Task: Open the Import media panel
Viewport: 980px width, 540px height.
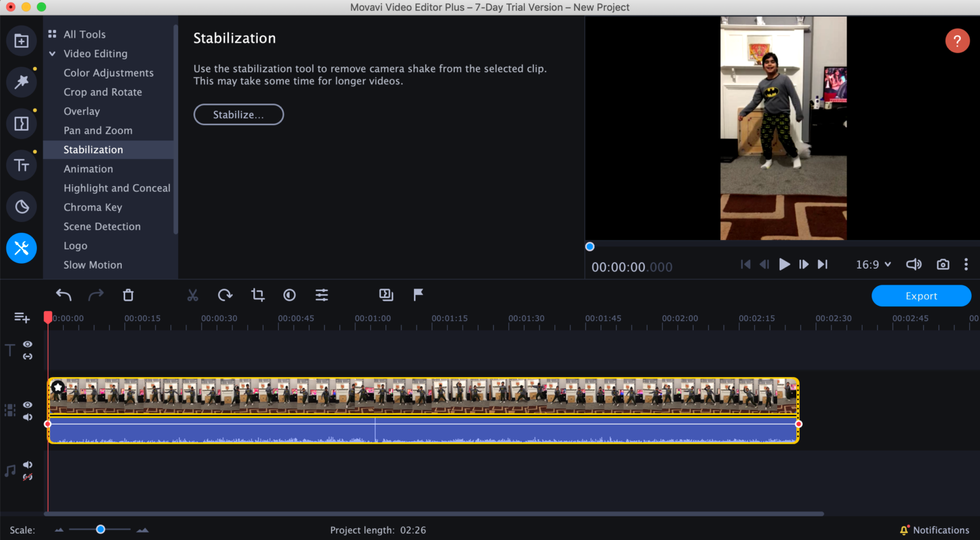Action: click(22, 40)
